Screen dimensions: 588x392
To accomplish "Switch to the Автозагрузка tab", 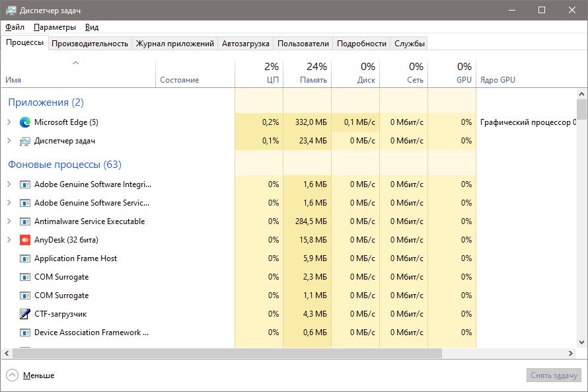I will (246, 44).
